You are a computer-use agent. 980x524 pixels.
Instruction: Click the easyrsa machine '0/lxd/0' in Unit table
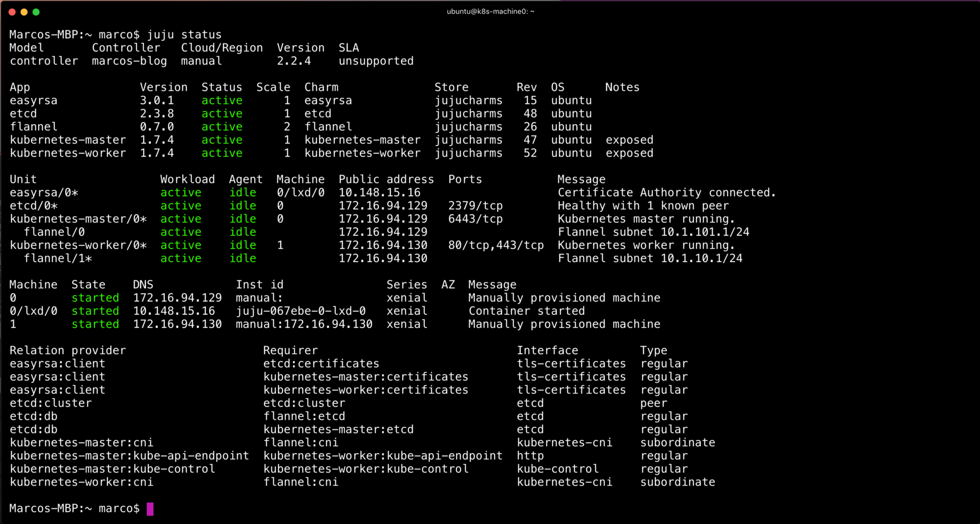[x=301, y=193]
